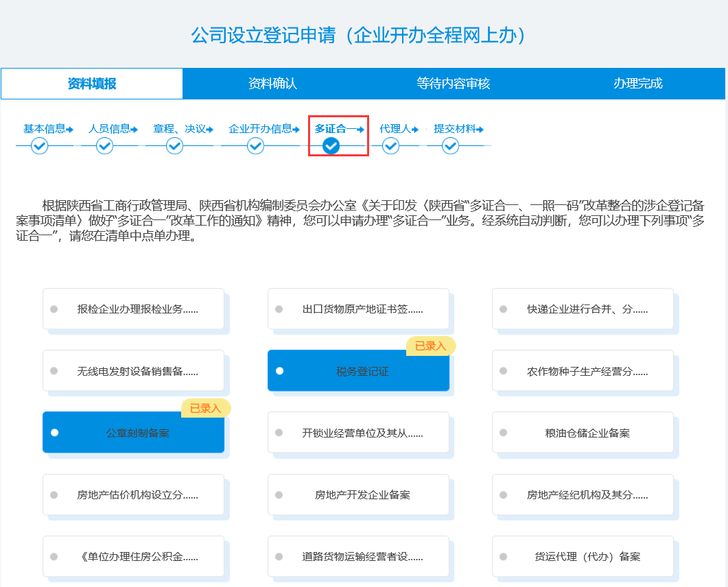
Task: Switch to the 资料确认 tab
Action: point(272,82)
